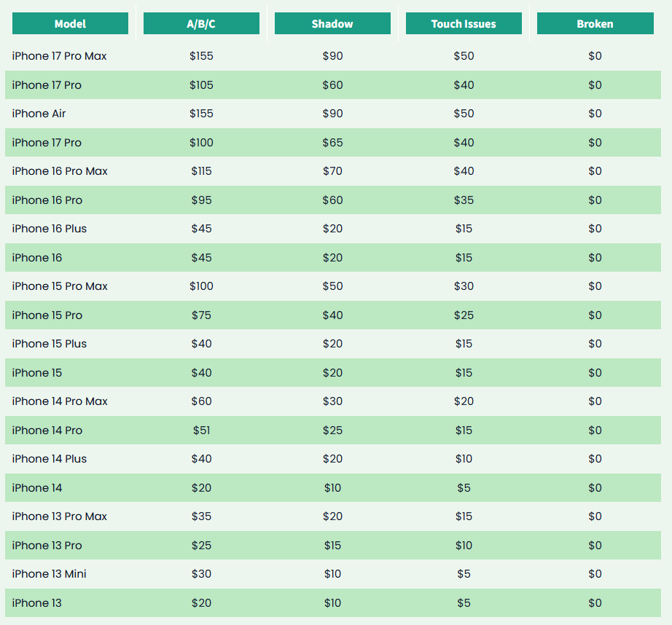Viewport: 672px width, 625px height.
Task: Click Broken price for iPhone 16 Plus
Action: click(595, 228)
